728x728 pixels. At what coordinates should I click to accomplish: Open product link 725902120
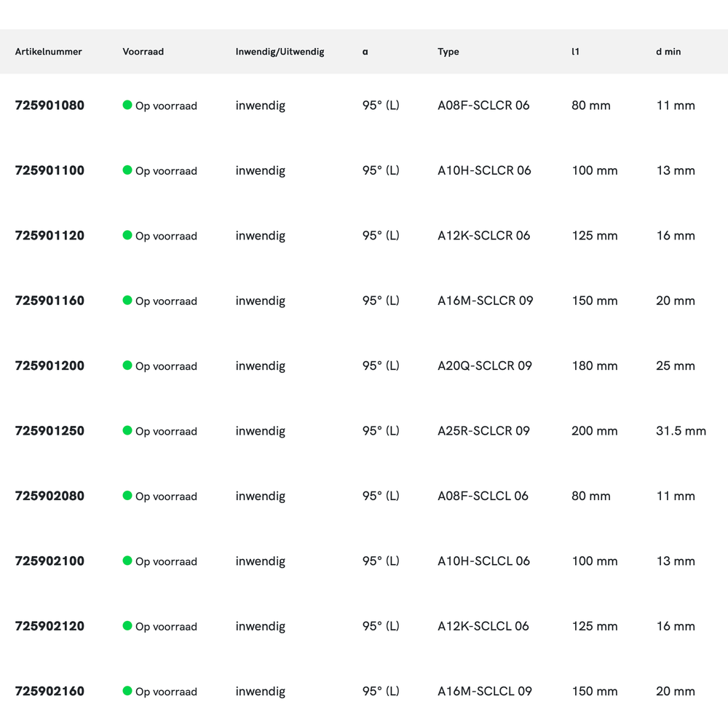coord(50,626)
